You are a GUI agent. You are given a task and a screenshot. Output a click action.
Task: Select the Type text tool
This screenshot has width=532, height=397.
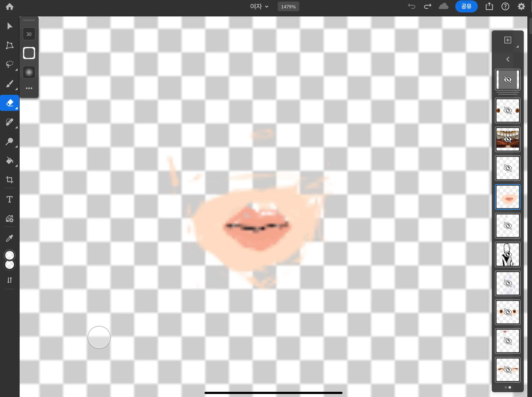10,199
